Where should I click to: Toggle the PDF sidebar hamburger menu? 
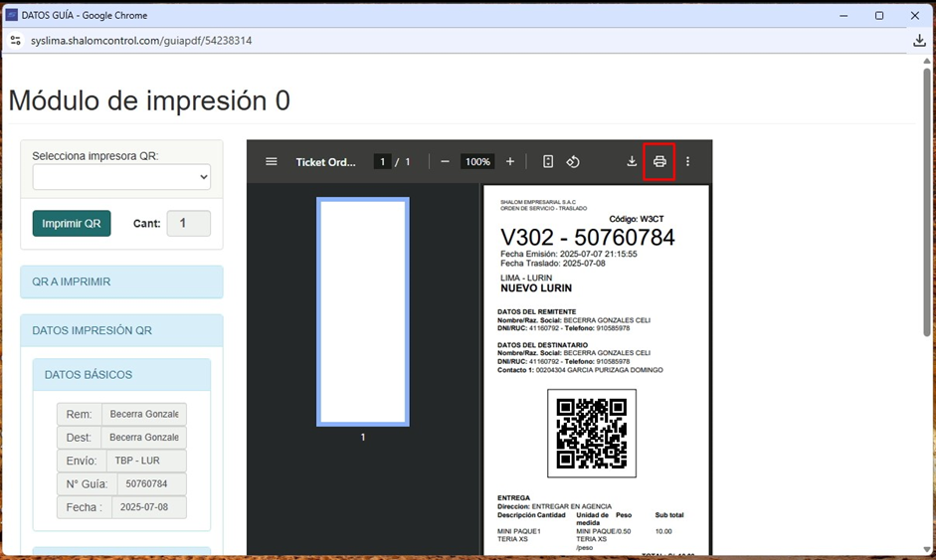tap(271, 162)
